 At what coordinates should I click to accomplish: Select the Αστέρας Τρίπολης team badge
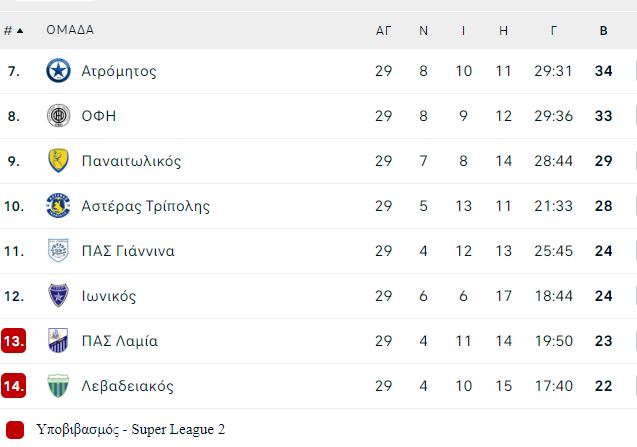[x=58, y=206]
